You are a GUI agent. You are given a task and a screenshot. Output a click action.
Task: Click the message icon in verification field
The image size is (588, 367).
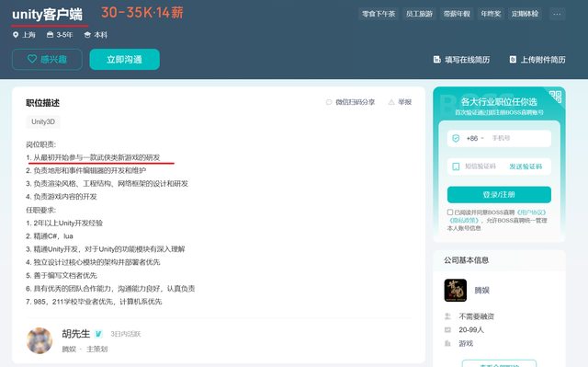pos(456,166)
